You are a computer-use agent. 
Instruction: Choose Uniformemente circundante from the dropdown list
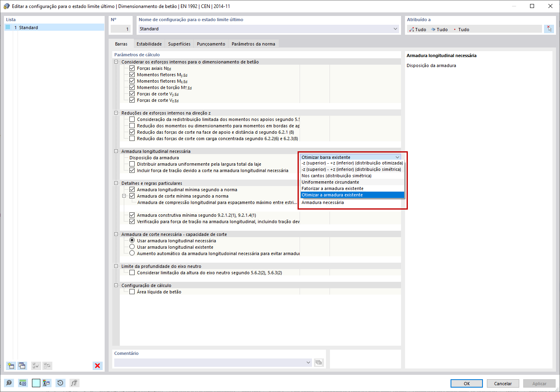pos(352,182)
